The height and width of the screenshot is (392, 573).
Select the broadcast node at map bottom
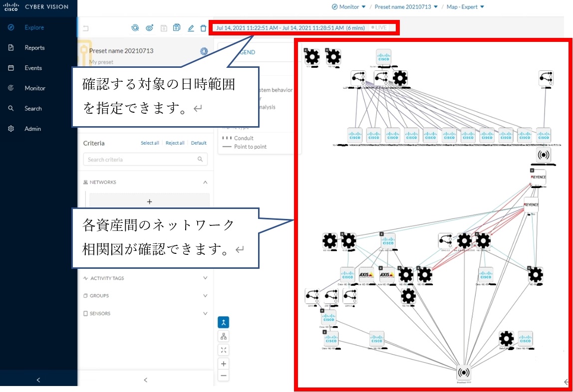click(x=464, y=373)
